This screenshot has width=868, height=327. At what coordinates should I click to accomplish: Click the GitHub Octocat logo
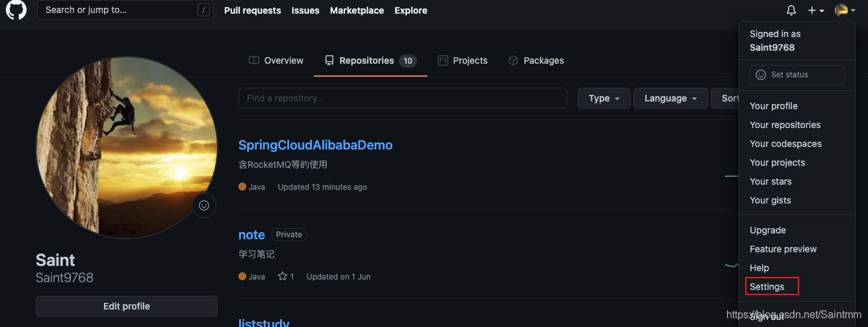[x=16, y=10]
